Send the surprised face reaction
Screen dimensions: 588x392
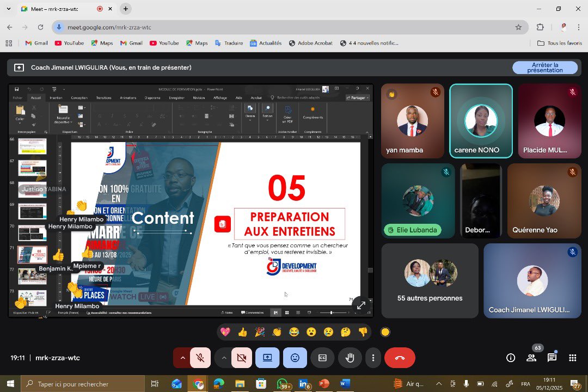(x=311, y=332)
